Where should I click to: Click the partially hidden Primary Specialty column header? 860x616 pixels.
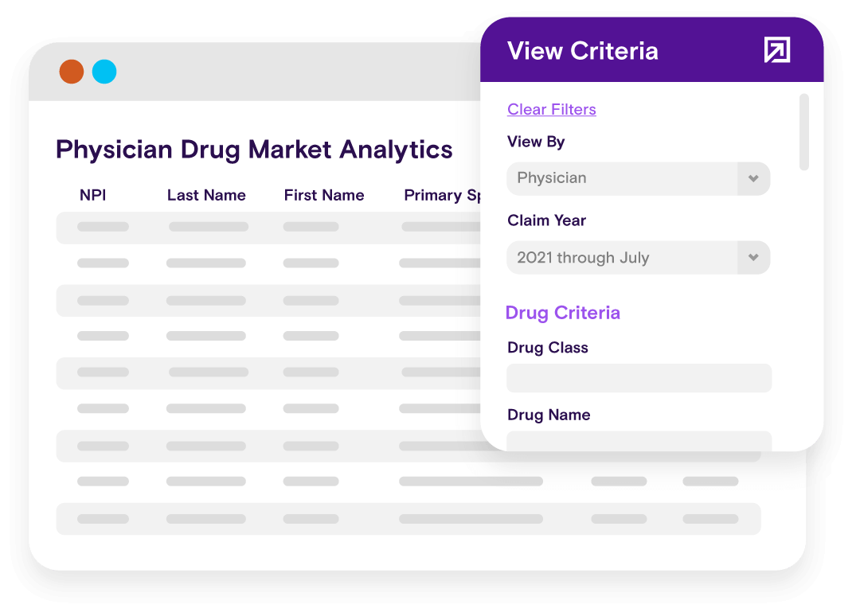pyautogui.click(x=441, y=195)
